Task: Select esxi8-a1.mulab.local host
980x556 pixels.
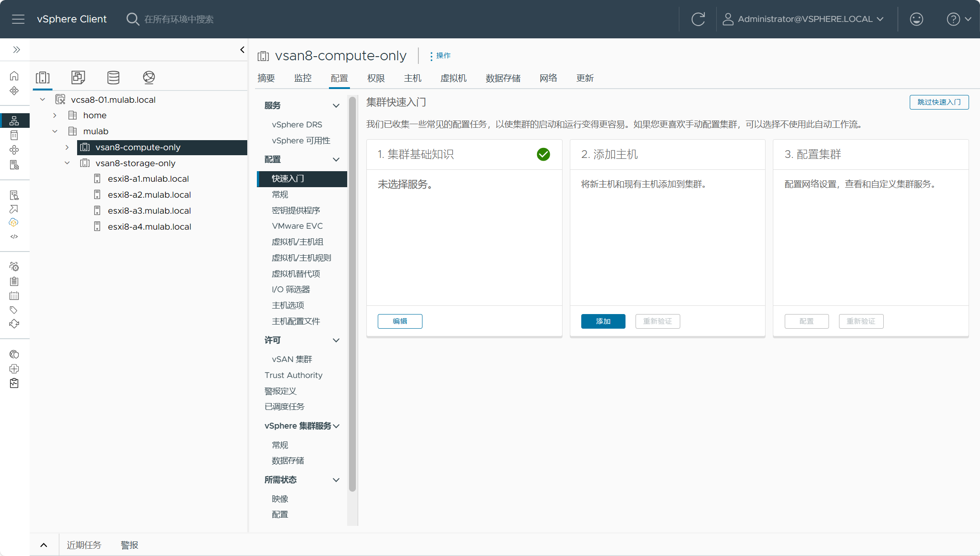Action: [148, 179]
